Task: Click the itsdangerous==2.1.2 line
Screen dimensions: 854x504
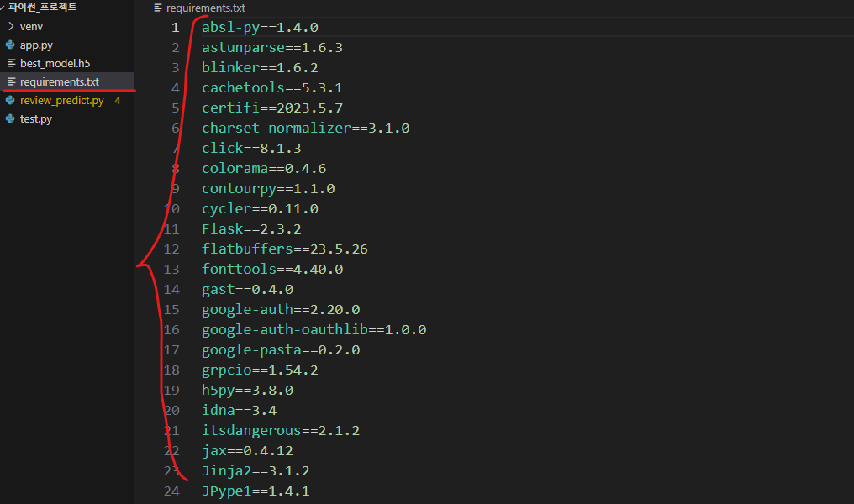Action: (281, 430)
